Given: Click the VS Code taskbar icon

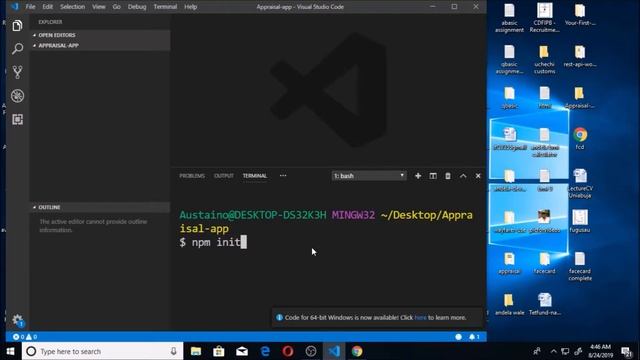Looking at the screenshot, I should [x=334, y=351].
